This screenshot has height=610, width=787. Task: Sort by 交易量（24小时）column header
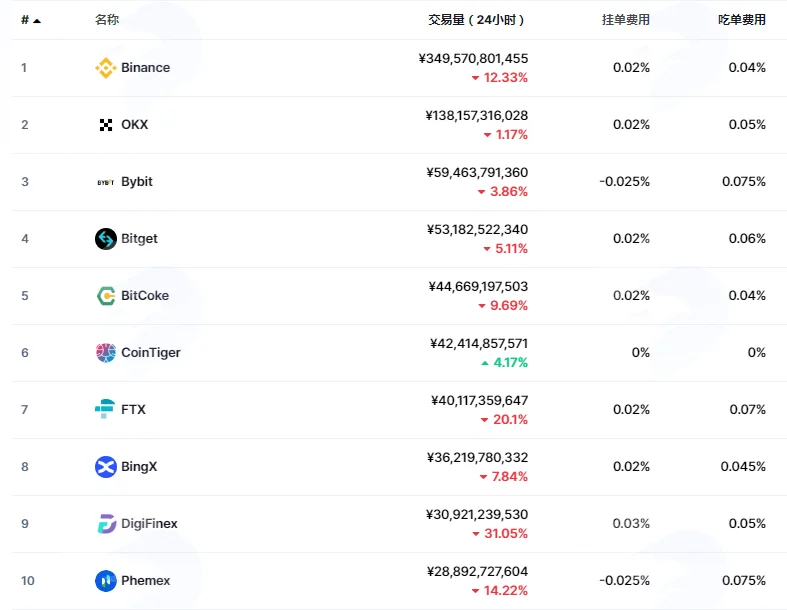tap(476, 20)
